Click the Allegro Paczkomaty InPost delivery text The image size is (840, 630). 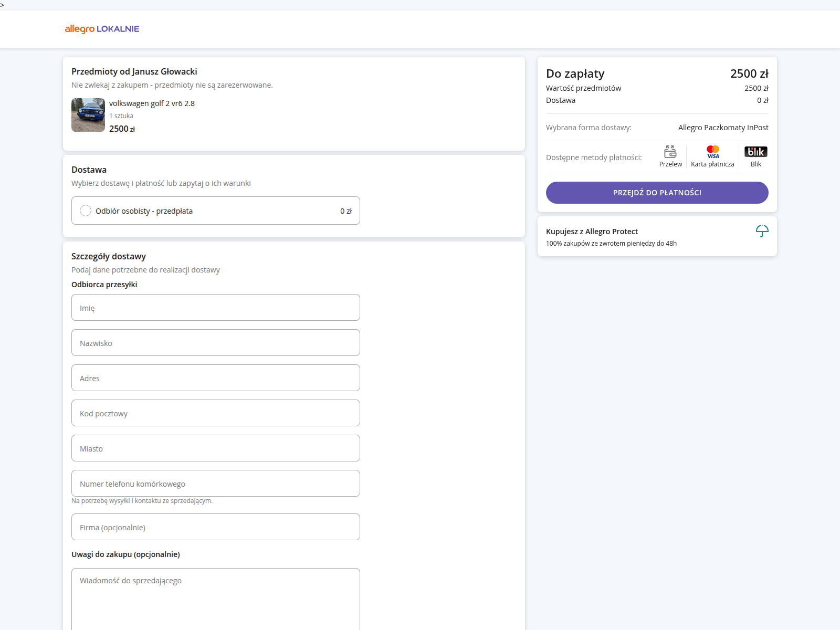(723, 128)
